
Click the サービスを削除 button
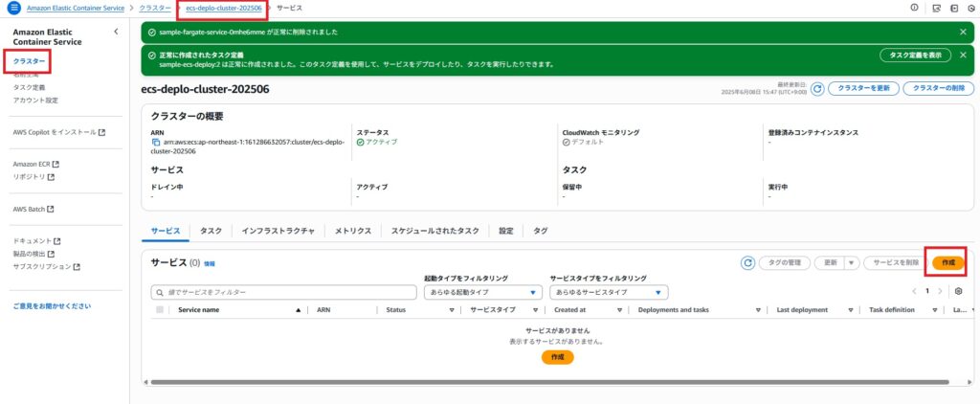[x=896, y=263]
